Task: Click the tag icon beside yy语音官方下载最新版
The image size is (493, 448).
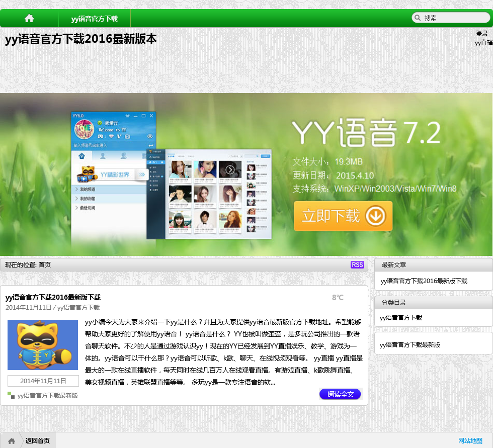Action: pyautogui.click(x=11, y=395)
